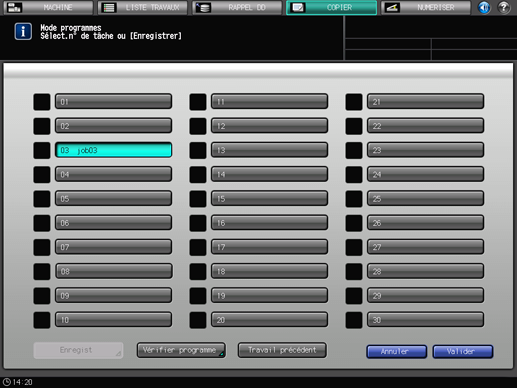The image size is (517, 388).
Task: Select program slot 11
Action: pos(269,101)
